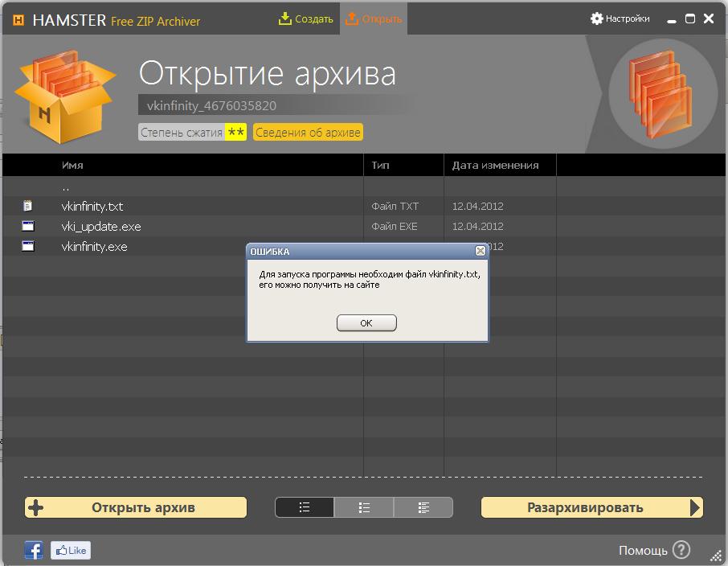Sort by the Имя column header
The image size is (728, 566).
click(x=72, y=166)
